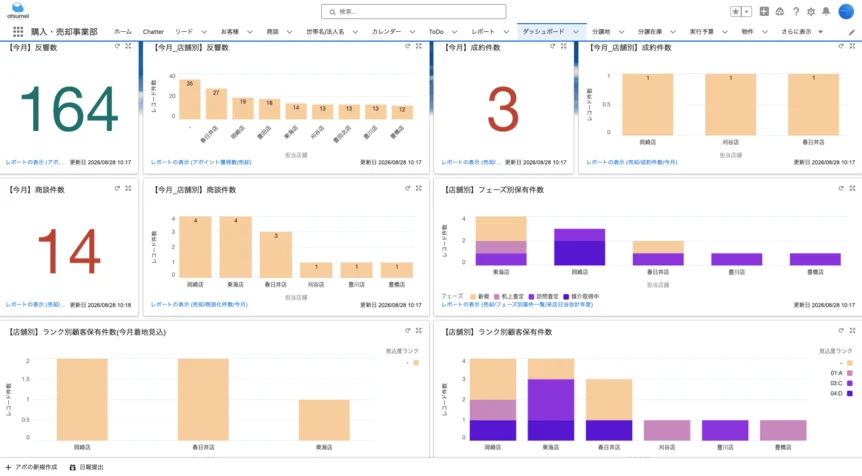
Task: Open report link レポートの表示 (売却/商談化件数/今月)
Action: click(x=199, y=304)
